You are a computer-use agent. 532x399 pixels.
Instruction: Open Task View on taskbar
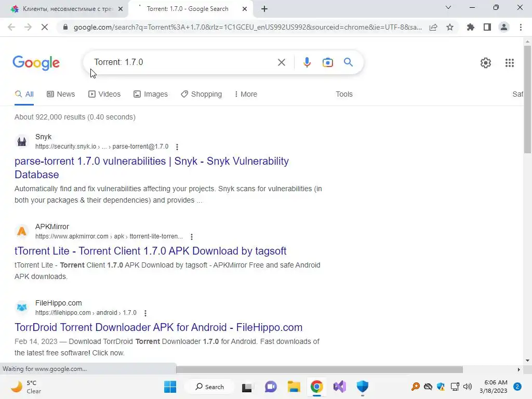pos(247,387)
